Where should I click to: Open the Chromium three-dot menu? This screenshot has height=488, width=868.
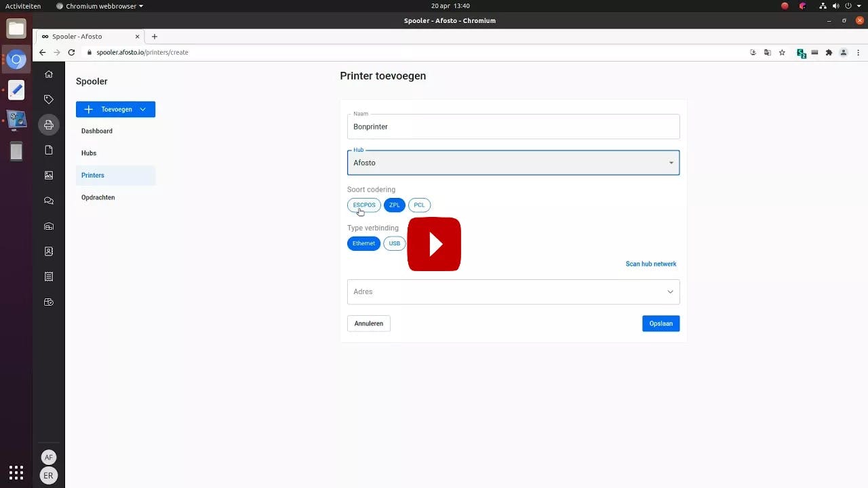point(858,52)
